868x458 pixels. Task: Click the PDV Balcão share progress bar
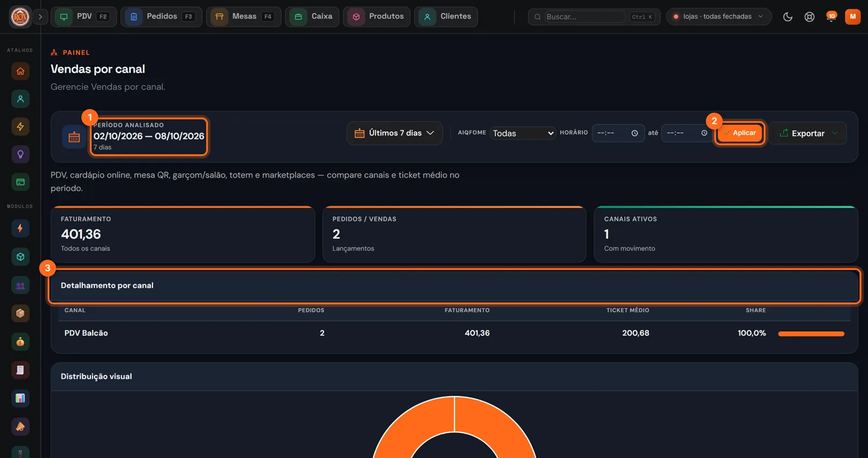[811, 334]
